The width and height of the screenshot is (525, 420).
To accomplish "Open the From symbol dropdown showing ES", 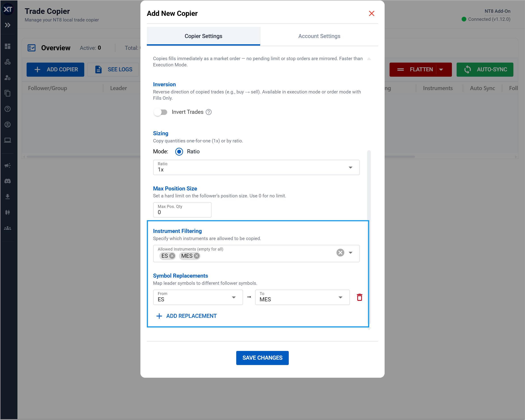I will (234, 297).
